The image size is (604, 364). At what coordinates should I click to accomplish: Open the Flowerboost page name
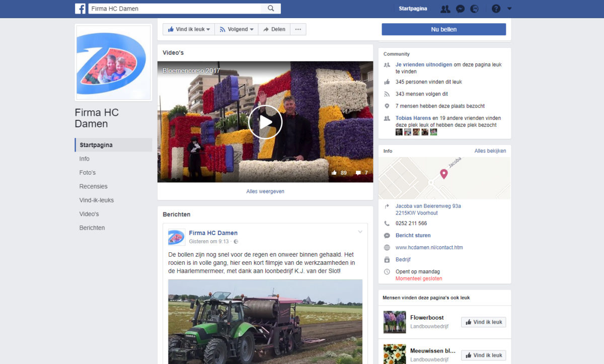point(427,318)
